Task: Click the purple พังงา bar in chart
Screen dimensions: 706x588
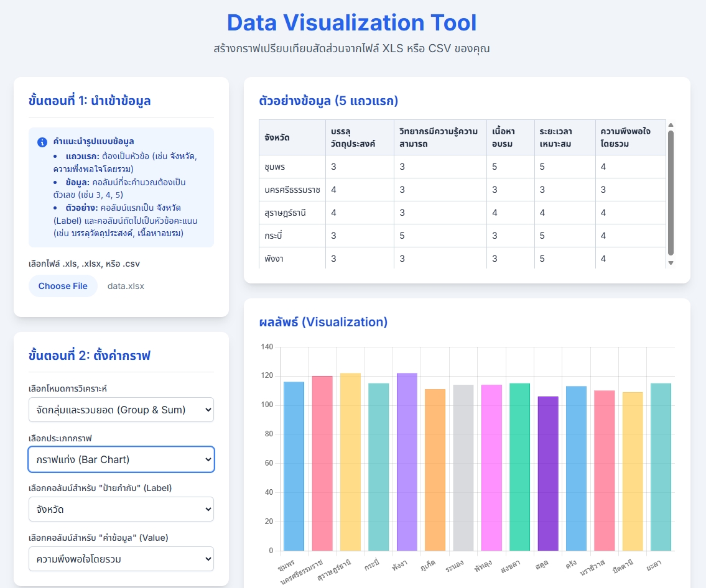Action: [407, 463]
